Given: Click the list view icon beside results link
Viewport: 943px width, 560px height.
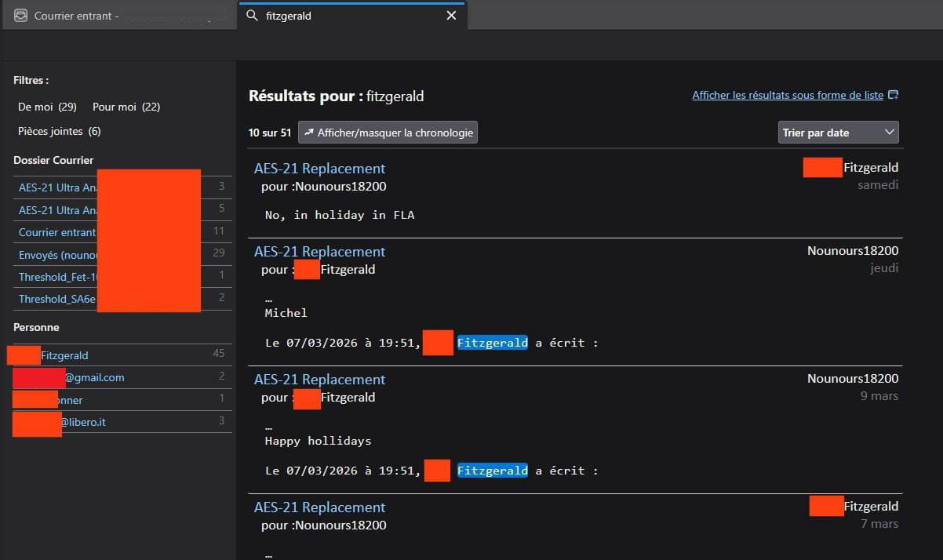Looking at the screenshot, I should (893, 95).
